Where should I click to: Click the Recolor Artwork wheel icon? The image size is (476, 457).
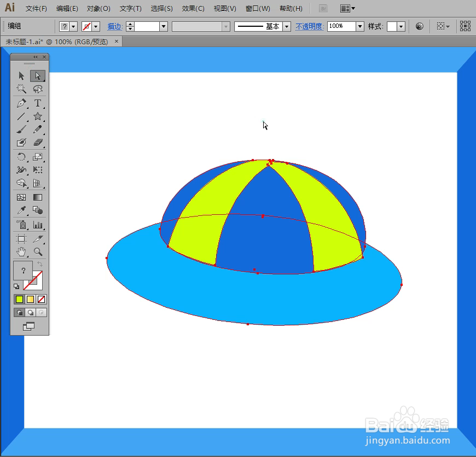tap(420, 26)
